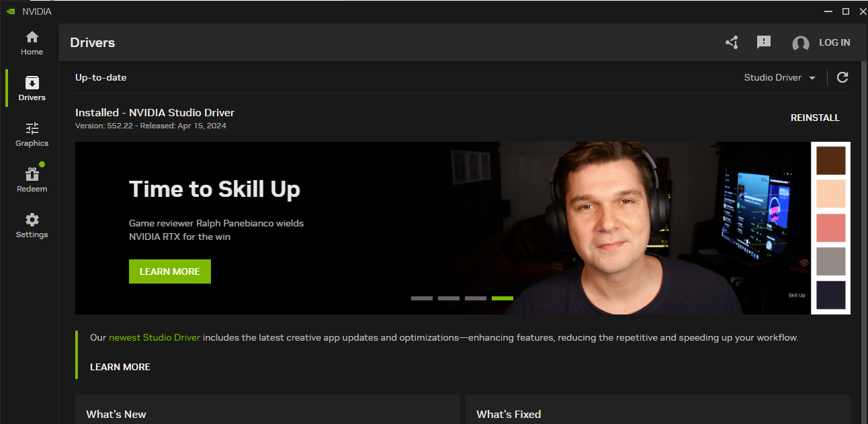The image size is (868, 424).
Task: Reinstall the NVIDIA Studio Driver
Action: tap(815, 118)
